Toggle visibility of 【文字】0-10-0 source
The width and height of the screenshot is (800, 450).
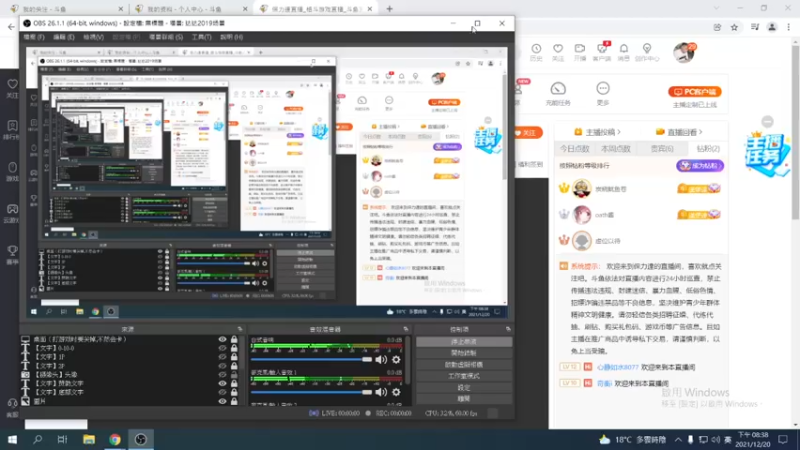[222, 348]
